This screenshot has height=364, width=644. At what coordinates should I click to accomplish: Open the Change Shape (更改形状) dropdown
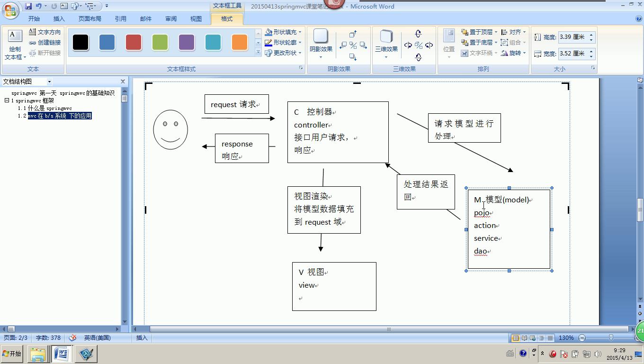(x=283, y=53)
